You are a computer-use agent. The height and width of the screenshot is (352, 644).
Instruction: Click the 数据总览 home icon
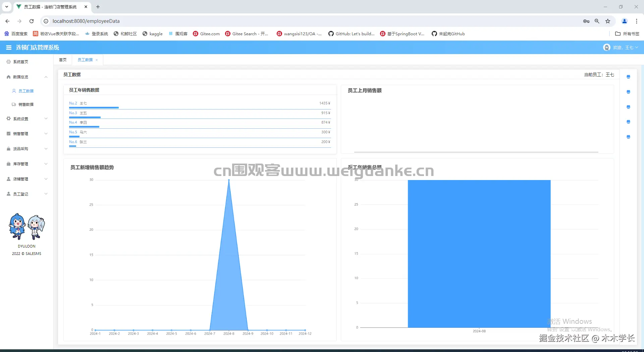point(9,77)
